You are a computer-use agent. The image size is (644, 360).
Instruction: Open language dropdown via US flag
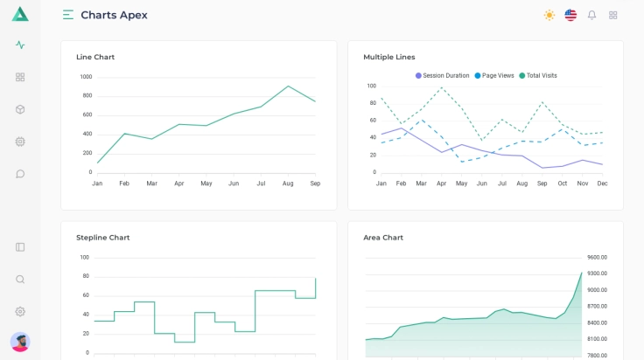[x=570, y=15]
